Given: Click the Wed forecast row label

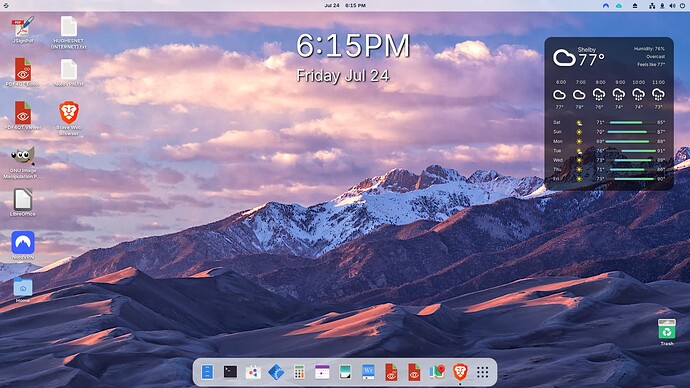Looking at the screenshot, I should 558,160.
